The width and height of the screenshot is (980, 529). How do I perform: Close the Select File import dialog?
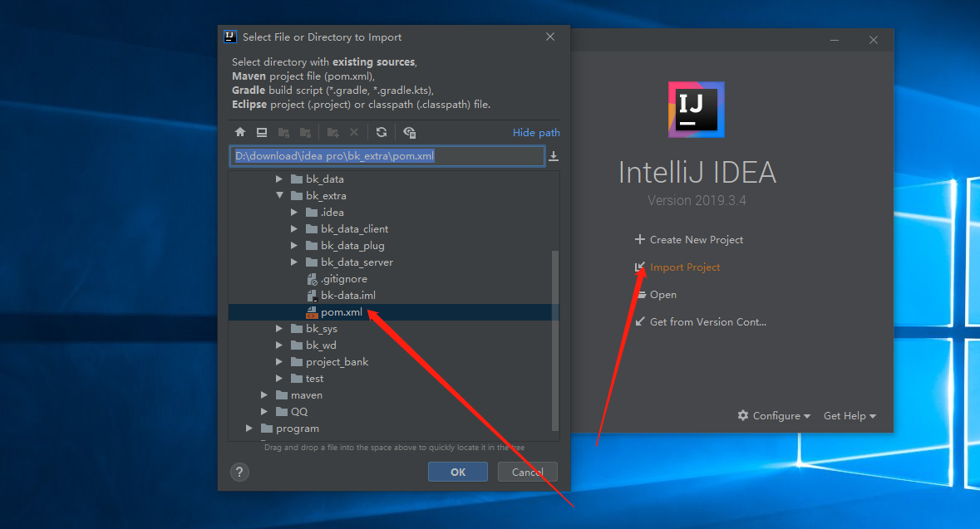pos(550,37)
